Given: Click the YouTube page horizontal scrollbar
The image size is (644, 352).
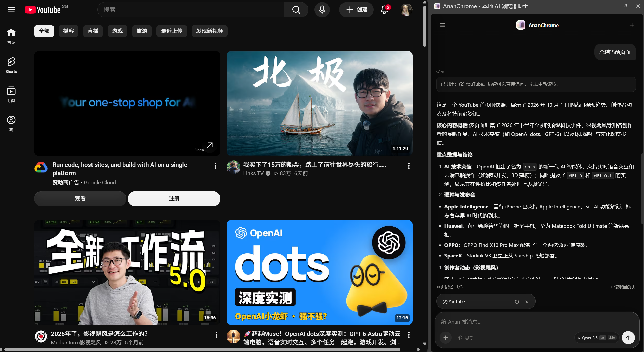Looking at the screenshot, I should click(202, 350).
